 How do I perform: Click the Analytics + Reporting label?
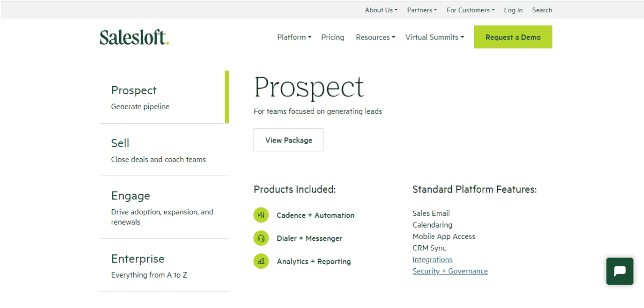[x=314, y=262]
